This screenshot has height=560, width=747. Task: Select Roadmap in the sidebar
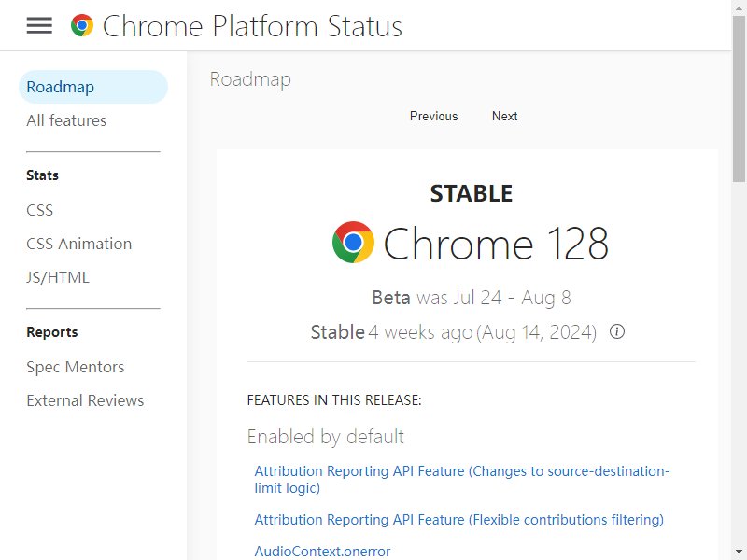[x=93, y=87]
